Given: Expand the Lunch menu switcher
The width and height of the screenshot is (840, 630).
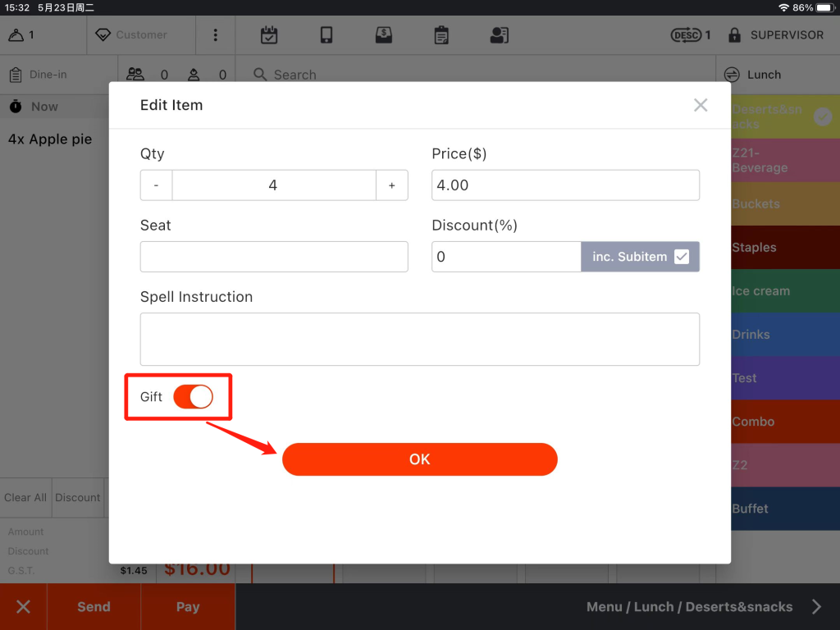Looking at the screenshot, I should (x=733, y=75).
